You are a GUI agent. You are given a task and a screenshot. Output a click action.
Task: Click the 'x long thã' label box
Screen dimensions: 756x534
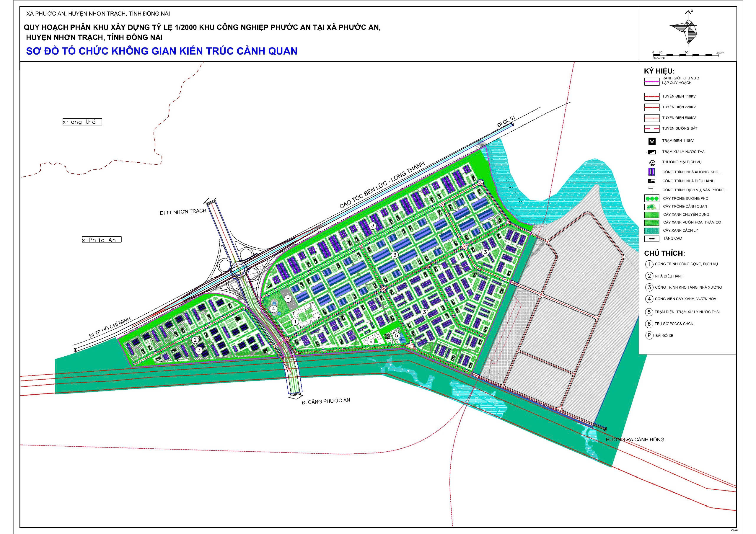(82, 122)
